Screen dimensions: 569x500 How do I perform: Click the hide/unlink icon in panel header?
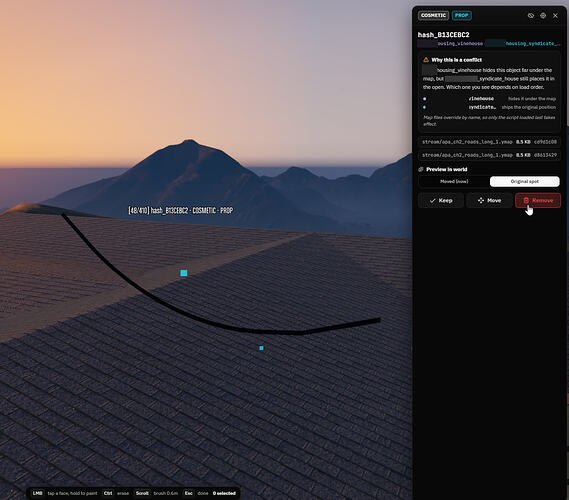point(531,16)
